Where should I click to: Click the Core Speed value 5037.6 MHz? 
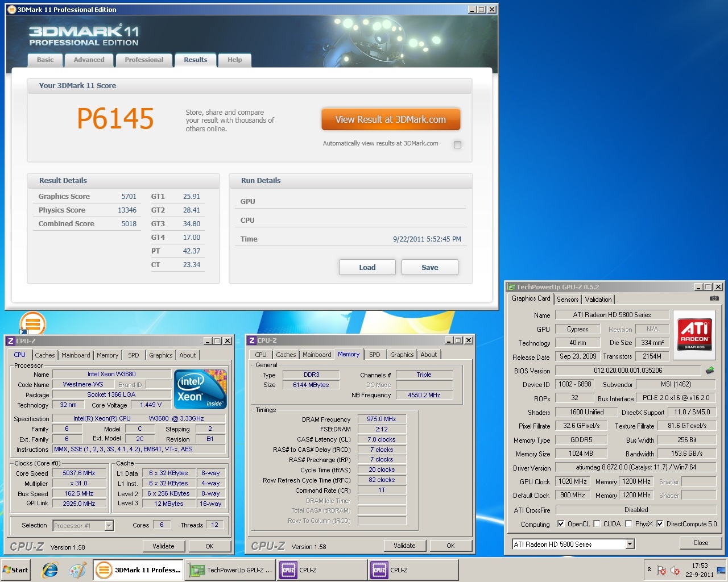click(79, 473)
